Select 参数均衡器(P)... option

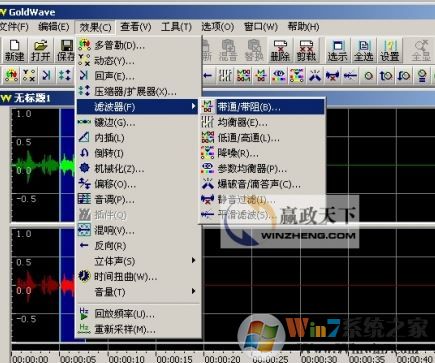[x=262, y=168]
